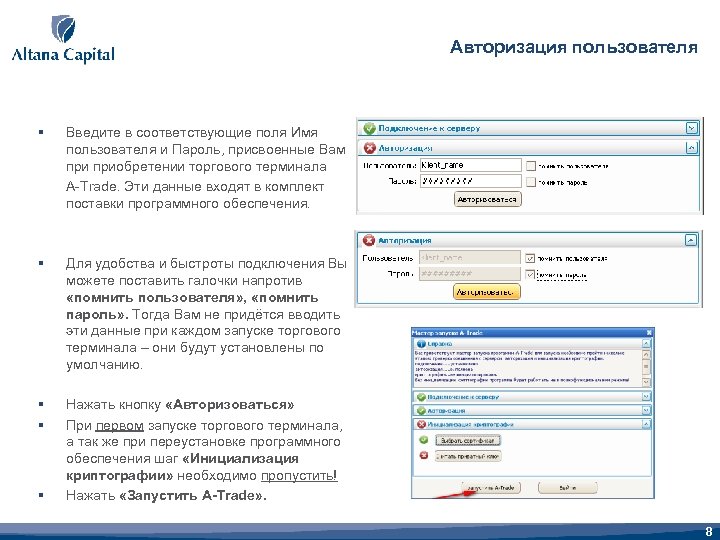Expand Подключение к серверу section in wizard
720x540 pixels.
(646, 397)
